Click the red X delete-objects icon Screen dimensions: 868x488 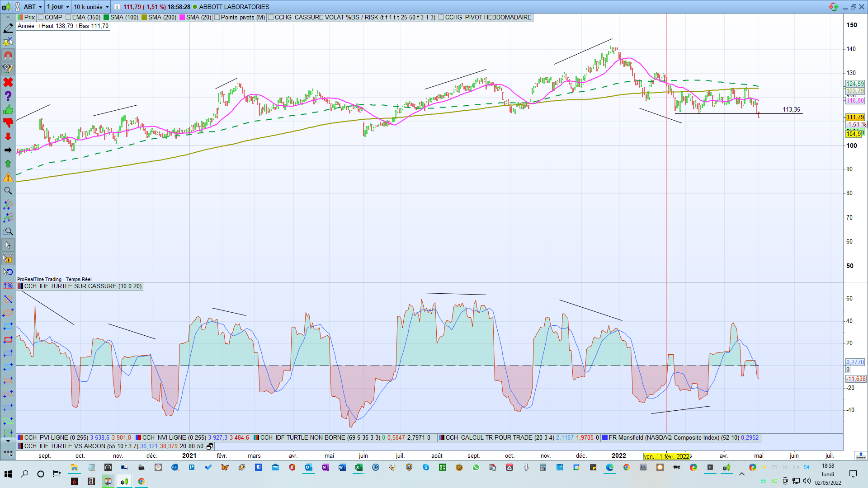coord(8,83)
